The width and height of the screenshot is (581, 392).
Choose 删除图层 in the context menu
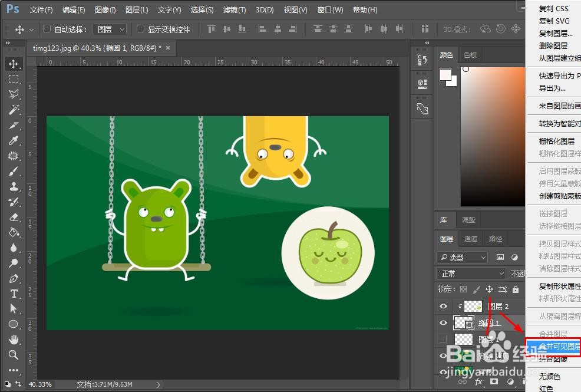(553, 45)
